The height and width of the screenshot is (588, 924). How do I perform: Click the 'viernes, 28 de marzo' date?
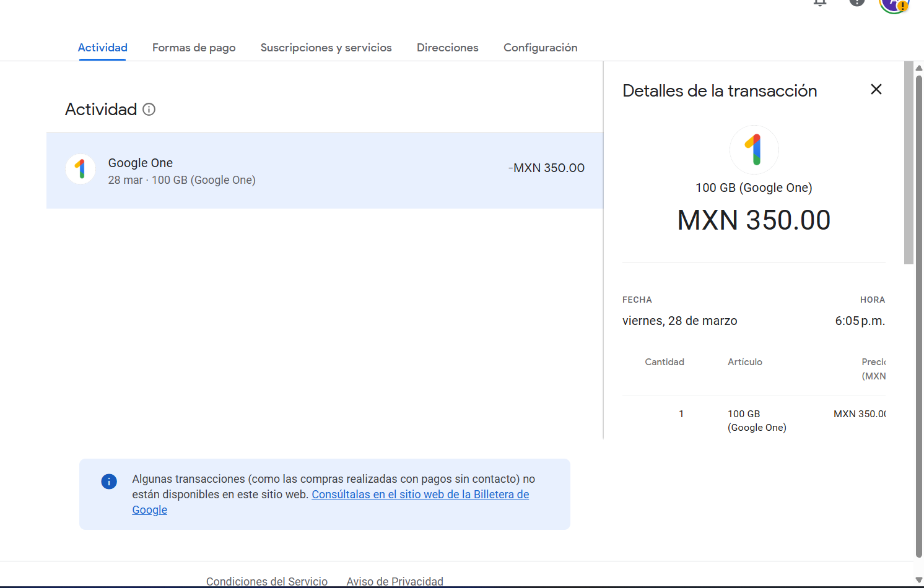tap(679, 321)
